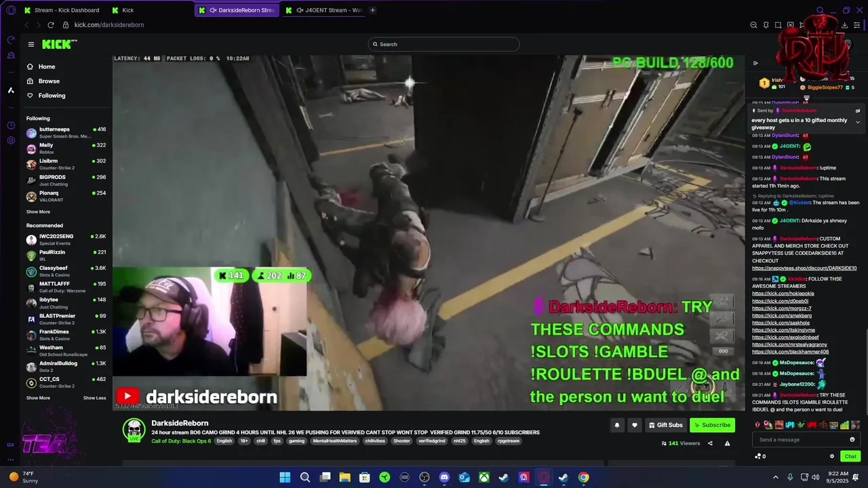This screenshot has height=488, width=868.
Task: Click the Call of Duty: Black Ops 6 category link
Action: tap(181, 441)
